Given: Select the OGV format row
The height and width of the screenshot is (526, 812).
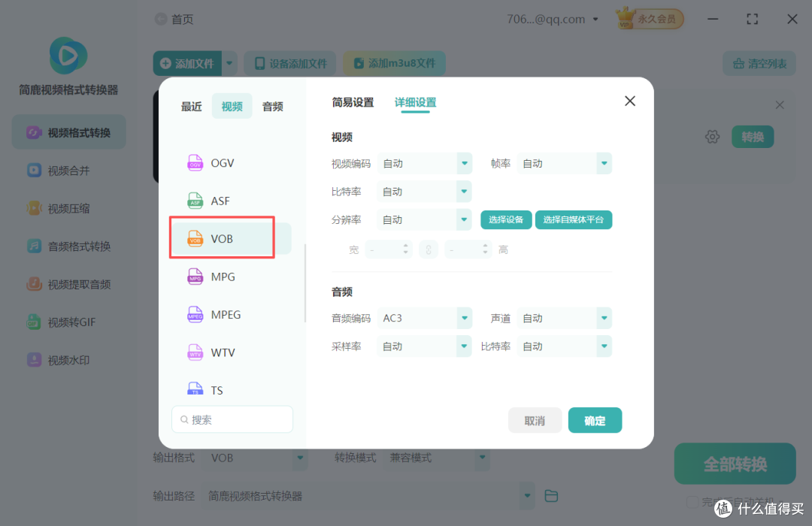Looking at the screenshot, I should point(232,163).
